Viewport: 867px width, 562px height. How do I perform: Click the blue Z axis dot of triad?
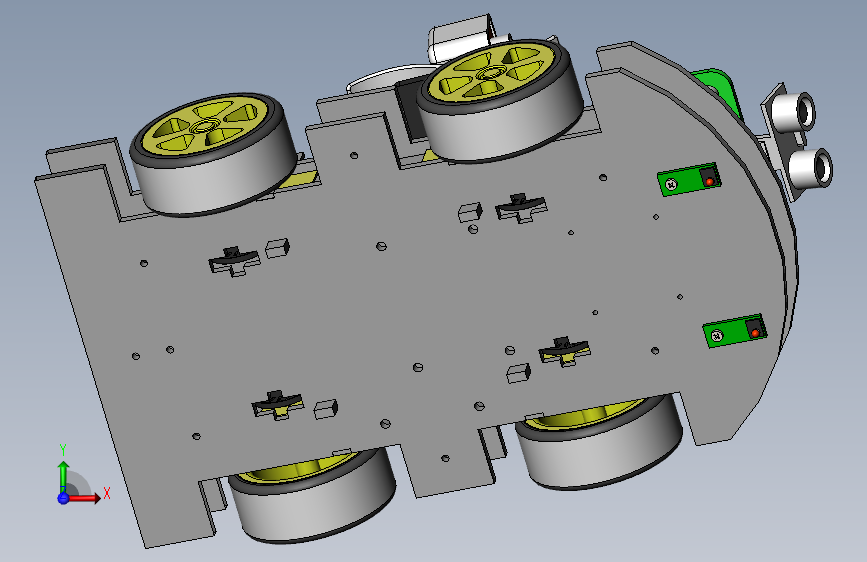tap(63, 498)
